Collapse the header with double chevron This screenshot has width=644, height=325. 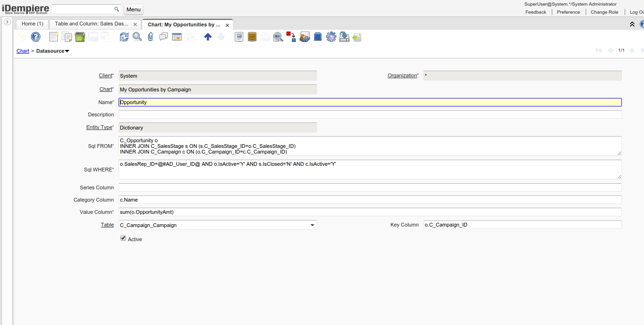coord(632,24)
